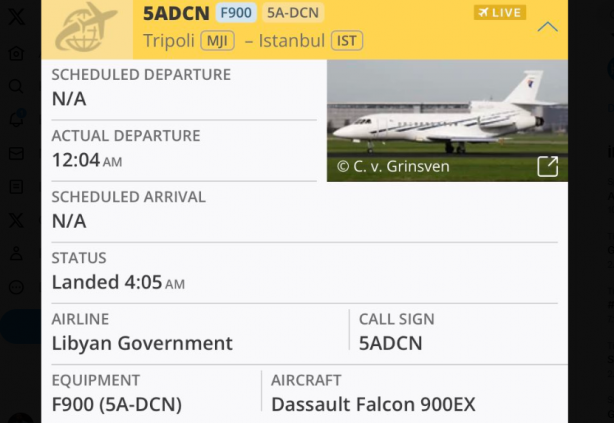The height and width of the screenshot is (423, 614).
Task: Click the 5A-DCN registration badge
Action: [x=293, y=13]
